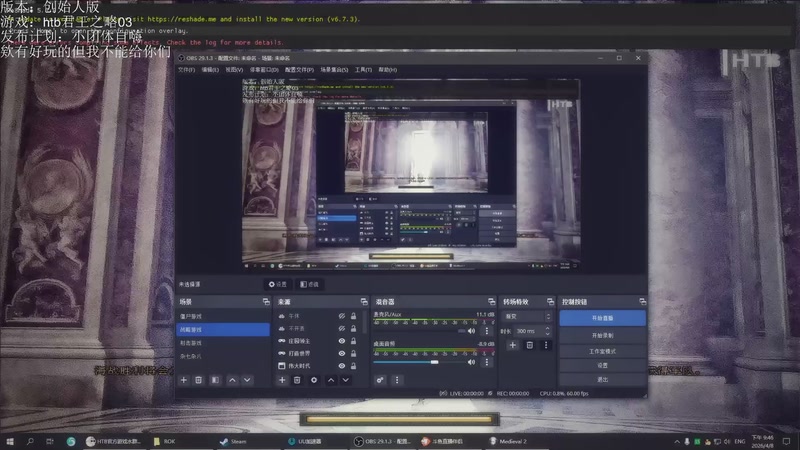Open the transition type dropdown
The image size is (800, 450).
point(528,316)
